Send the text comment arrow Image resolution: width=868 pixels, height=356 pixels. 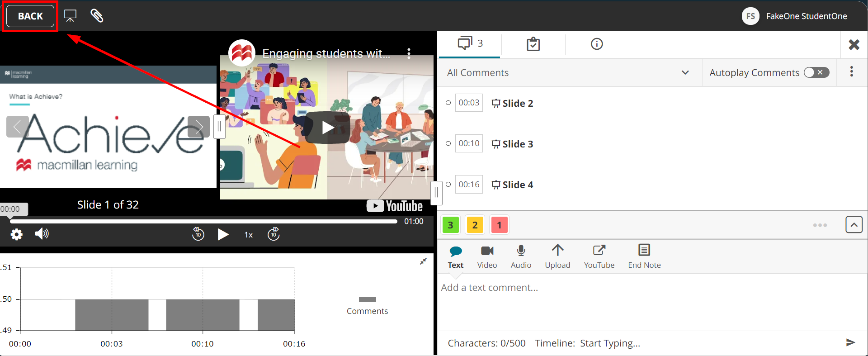click(x=850, y=342)
